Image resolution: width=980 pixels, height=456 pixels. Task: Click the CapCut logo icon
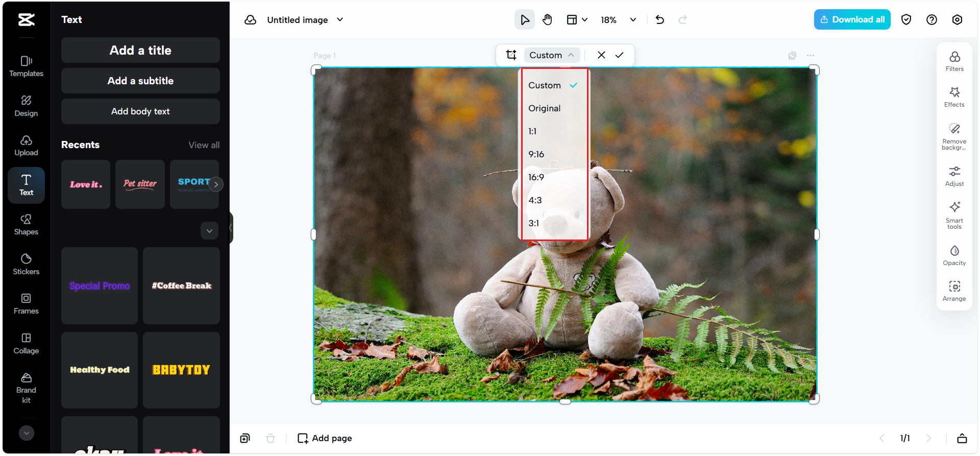27,20
